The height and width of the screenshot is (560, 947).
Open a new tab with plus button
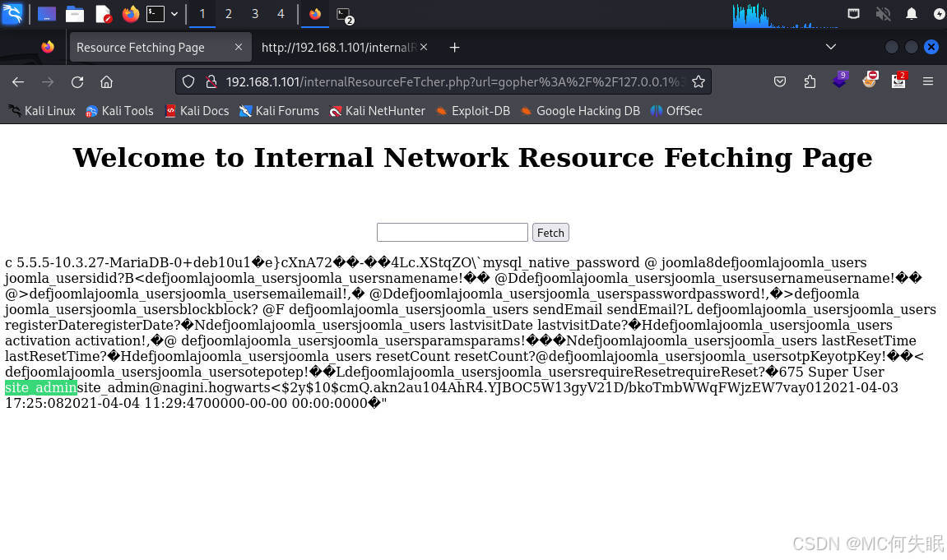pyautogui.click(x=454, y=47)
